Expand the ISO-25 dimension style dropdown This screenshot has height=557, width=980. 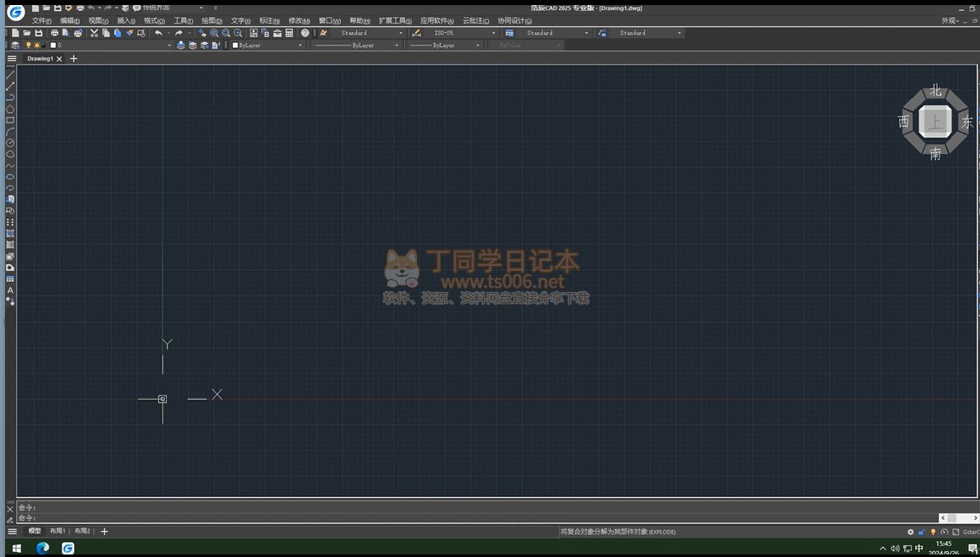pyautogui.click(x=493, y=33)
